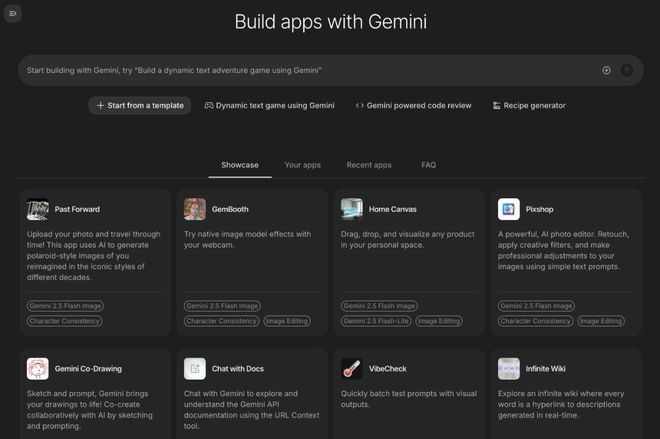Open the Past Forward card title

click(x=77, y=209)
